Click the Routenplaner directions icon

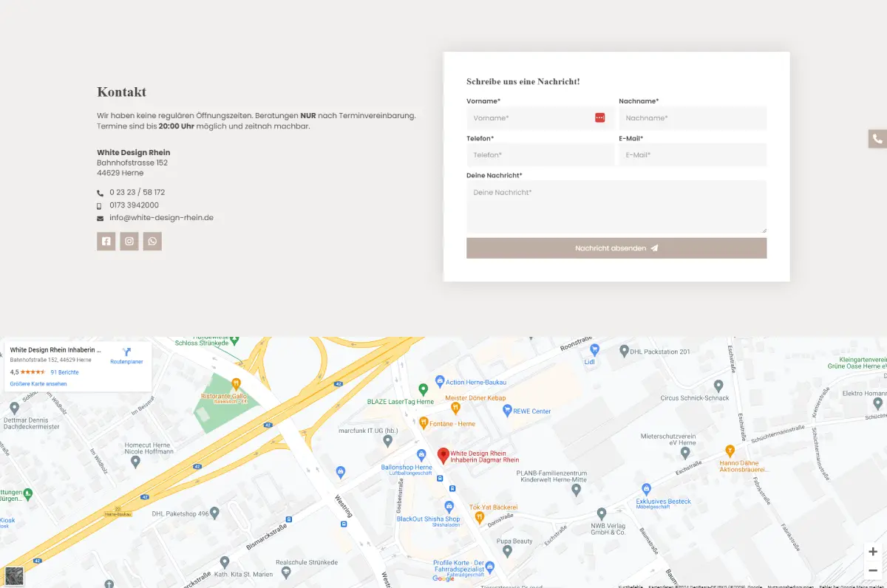[x=126, y=352]
